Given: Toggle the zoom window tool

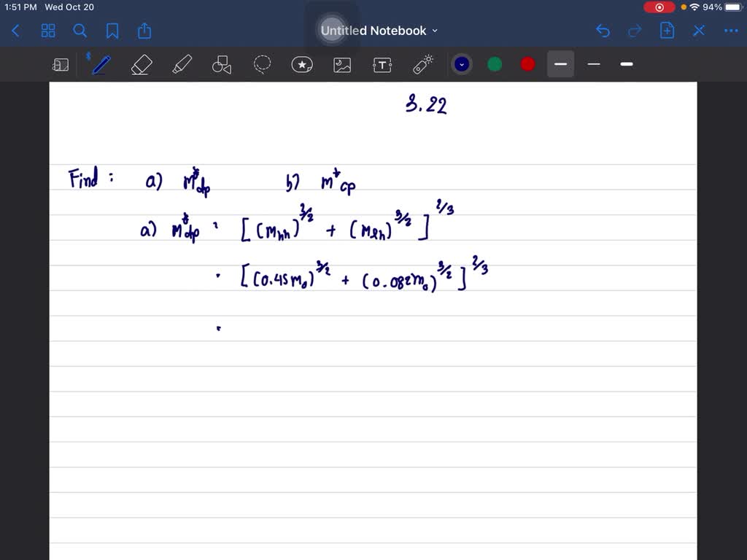Looking at the screenshot, I should coord(61,65).
